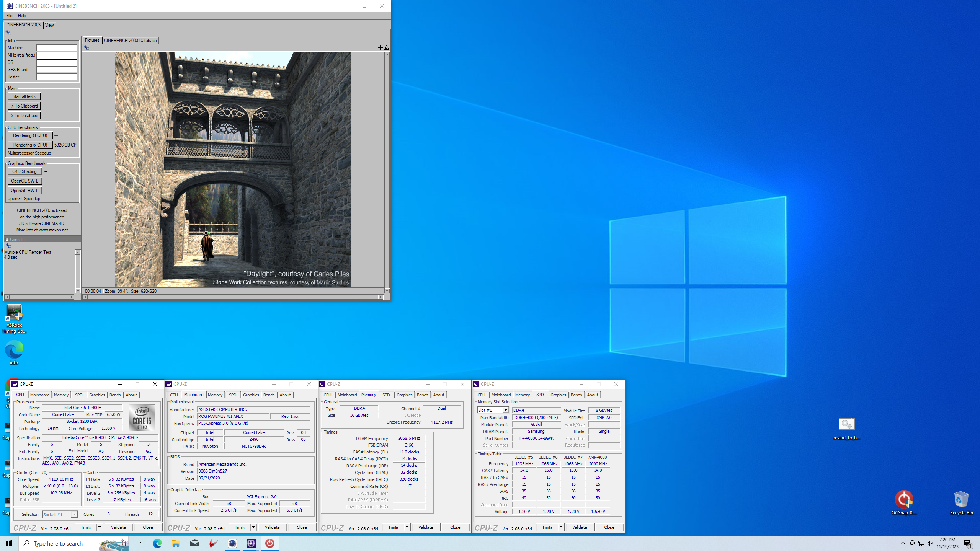This screenshot has height=551, width=980.
Task: Switch to the CINEBENCH taskbar icon
Action: pos(232,543)
